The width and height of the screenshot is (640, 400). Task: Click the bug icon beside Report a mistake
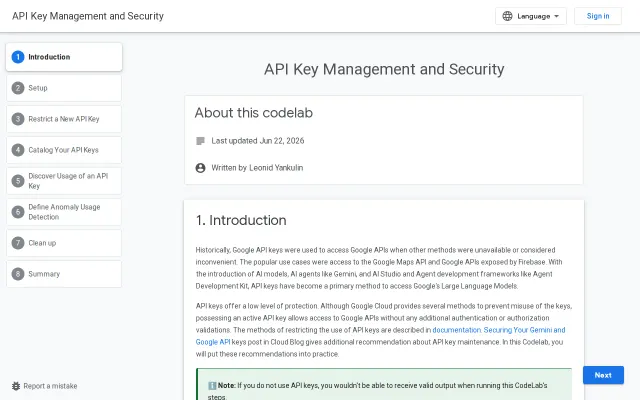pos(16,386)
